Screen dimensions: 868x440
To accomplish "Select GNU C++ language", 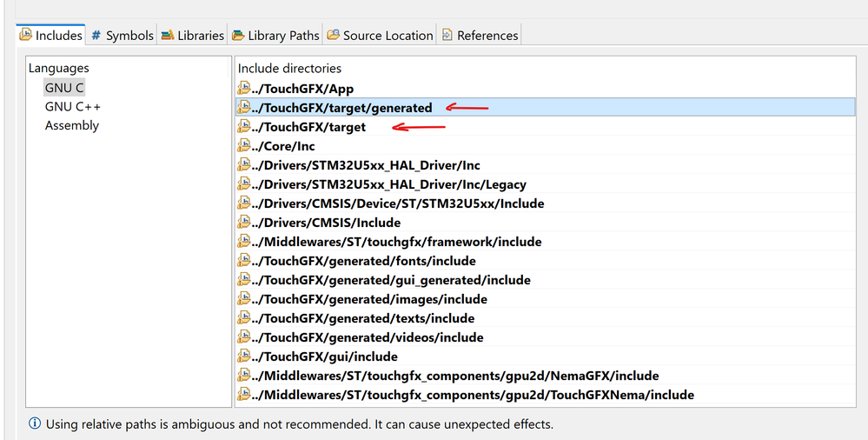I will point(72,106).
